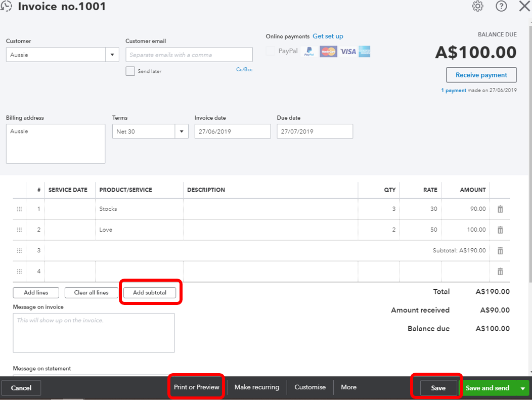Open the Cc/Bcc link

244,70
